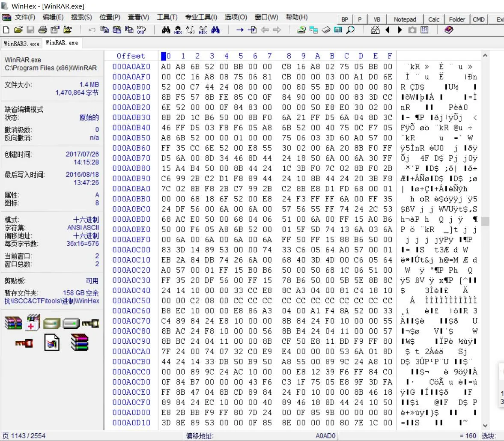Click the Write clipboard toolbar icon
This screenshot has width=504, height=441.
click(129, 30)
